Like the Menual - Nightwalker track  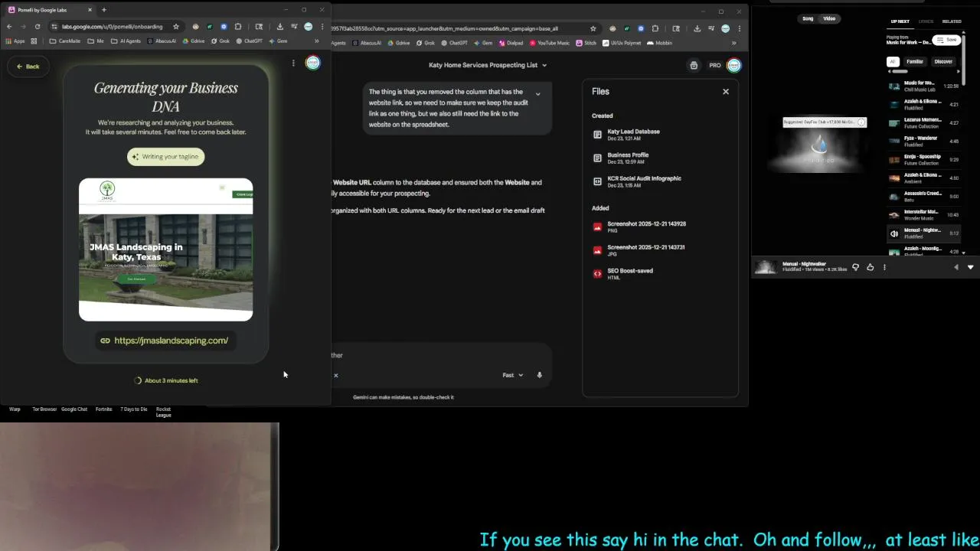[870, 267]
